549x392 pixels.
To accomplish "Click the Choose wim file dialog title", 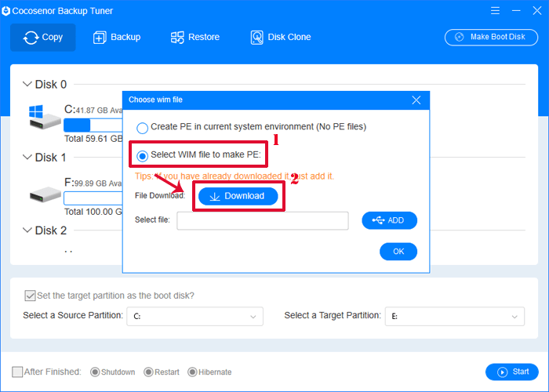I will click(155, 100).
